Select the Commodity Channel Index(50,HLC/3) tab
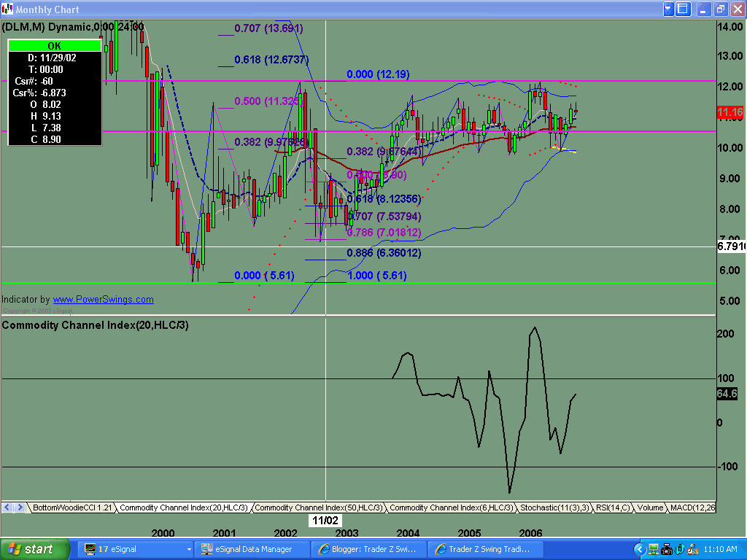747x560 pixels. point(319,507)
